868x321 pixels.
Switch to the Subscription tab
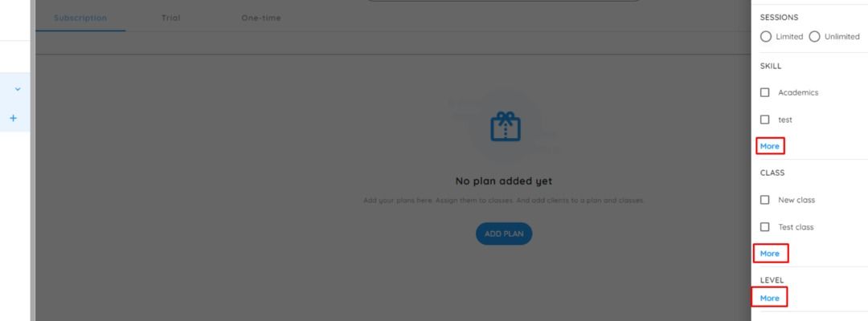(80, 18)
